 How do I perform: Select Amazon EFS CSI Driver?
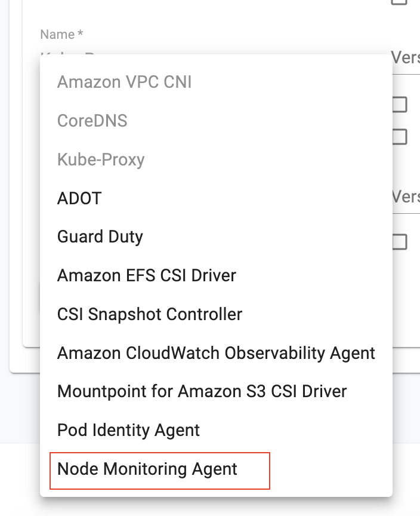point(147,275)
